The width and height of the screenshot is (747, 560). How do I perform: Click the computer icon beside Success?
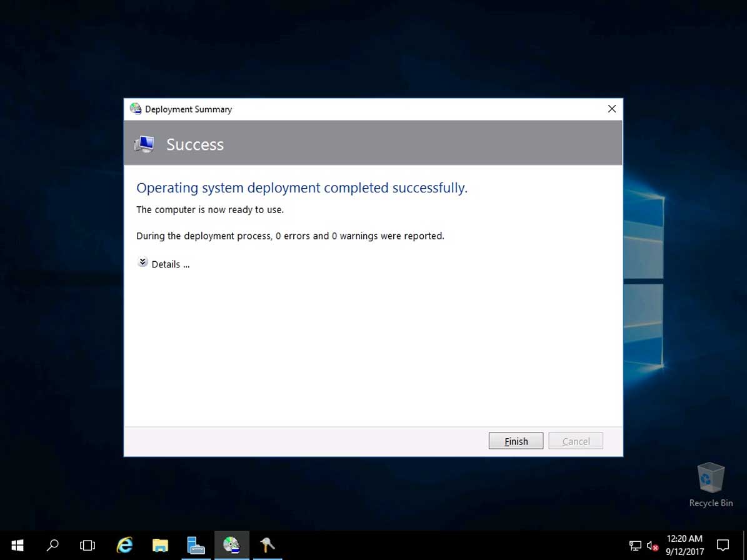click(x=144, y=144)
